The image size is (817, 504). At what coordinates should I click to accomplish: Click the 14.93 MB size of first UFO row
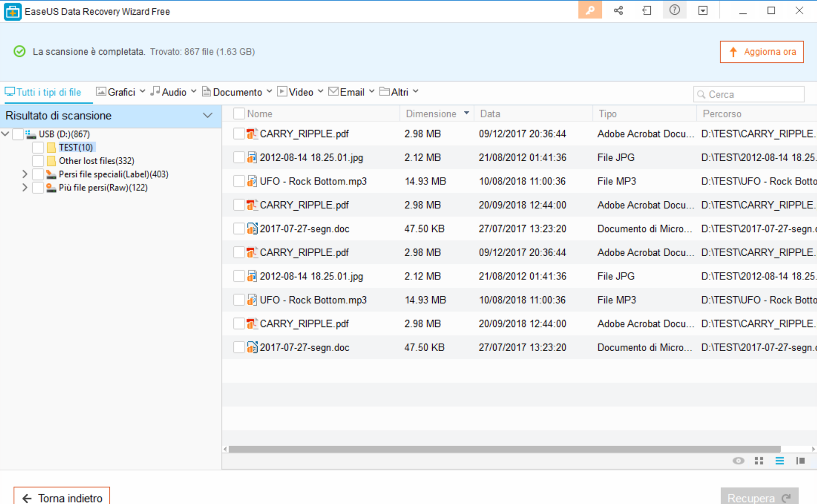click(425, 181)
